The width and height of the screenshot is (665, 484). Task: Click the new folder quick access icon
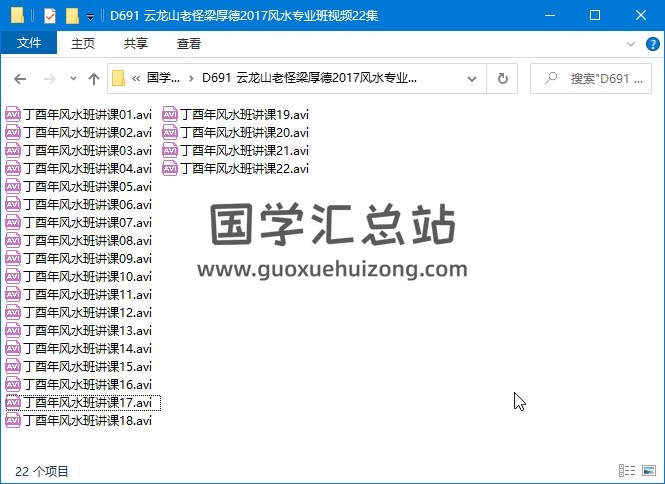[73, 16]
